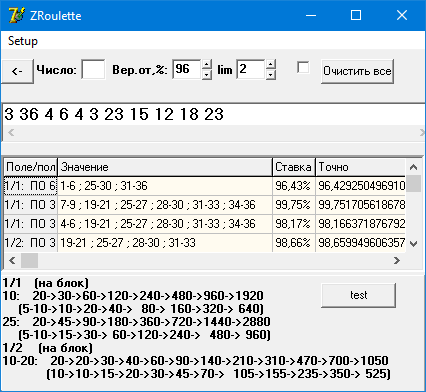The height and width of the screenshot is (392, 426).
Task: Click the Вер.от,% value field showing 96
Action: click(x=187, y=69)
